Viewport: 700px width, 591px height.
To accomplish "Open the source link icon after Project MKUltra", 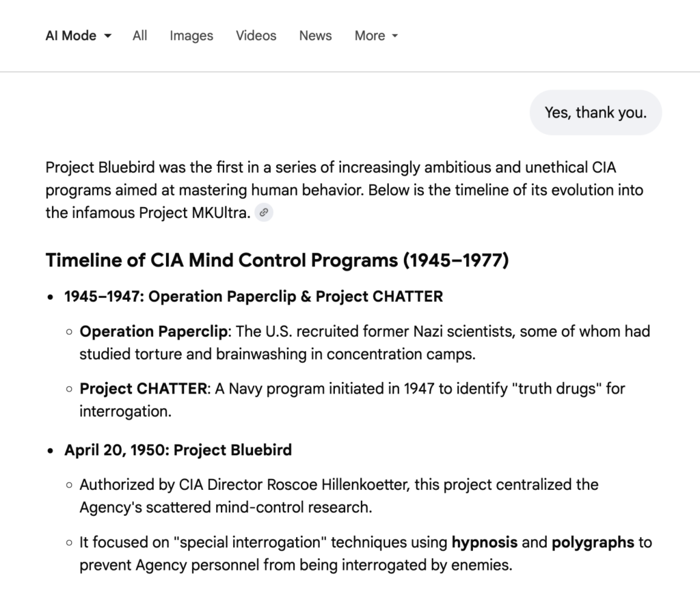I will 264,212.
